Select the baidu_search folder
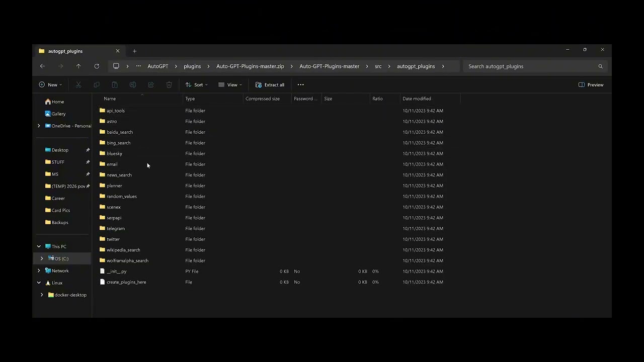The height and width of the screenshot is (362, 644). 120,132
